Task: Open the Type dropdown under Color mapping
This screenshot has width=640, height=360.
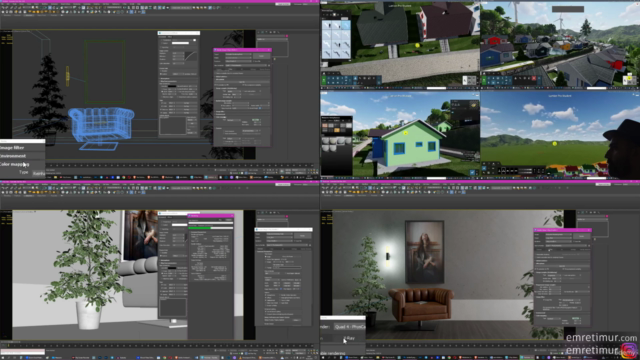Action: click(39, 173)
